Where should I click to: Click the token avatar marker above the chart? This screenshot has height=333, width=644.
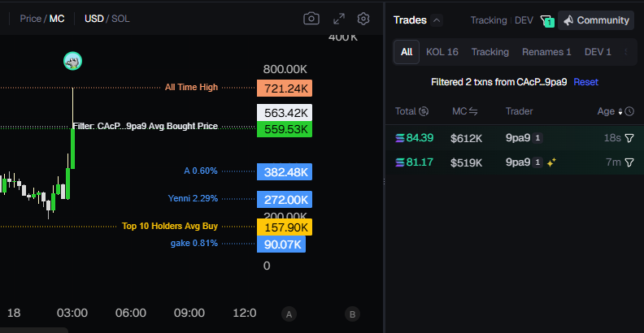(x=72, y=61)
